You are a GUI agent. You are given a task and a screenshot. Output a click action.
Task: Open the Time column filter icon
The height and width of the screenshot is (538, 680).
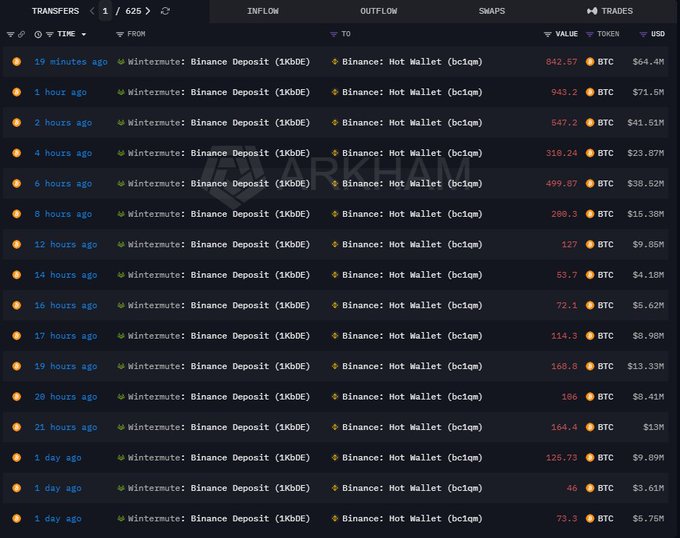pyautogui.click(x=49, y=34)
